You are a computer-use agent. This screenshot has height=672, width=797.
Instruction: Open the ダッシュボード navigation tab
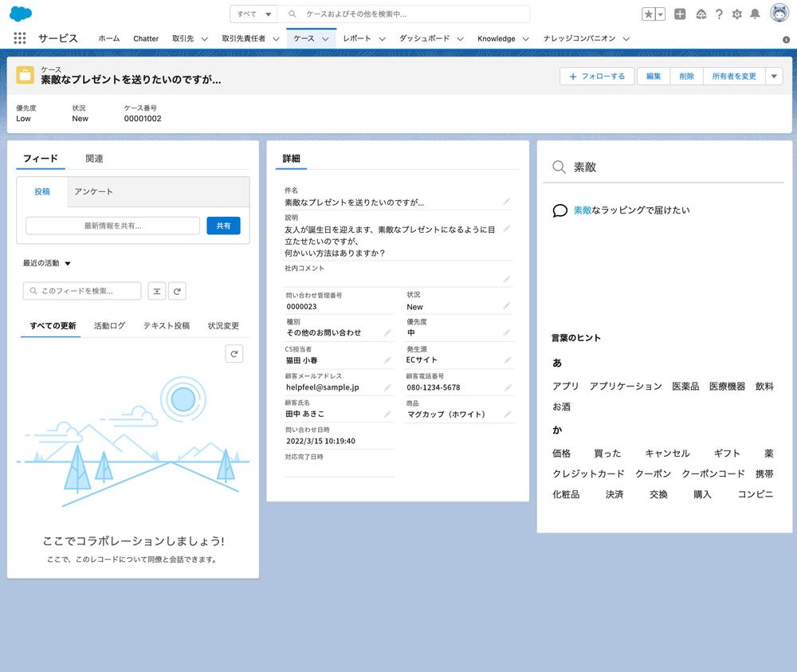(x=424, y=38)
